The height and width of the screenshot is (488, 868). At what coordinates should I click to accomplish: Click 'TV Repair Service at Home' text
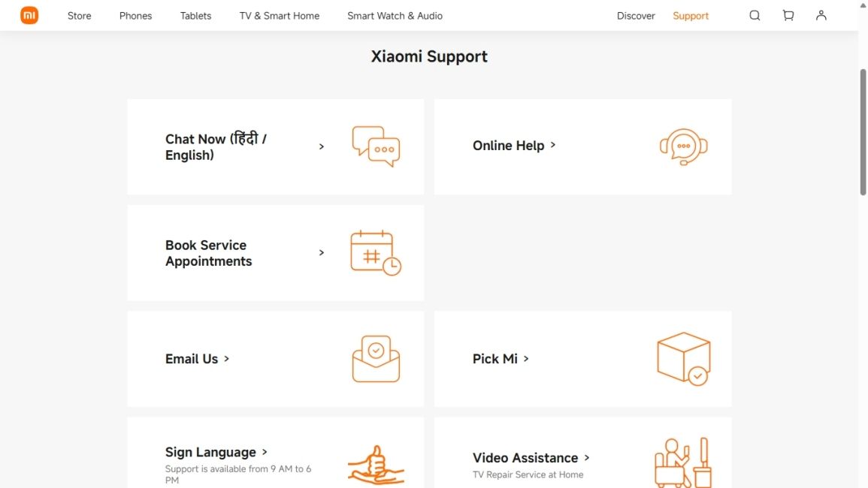point(528,474)
